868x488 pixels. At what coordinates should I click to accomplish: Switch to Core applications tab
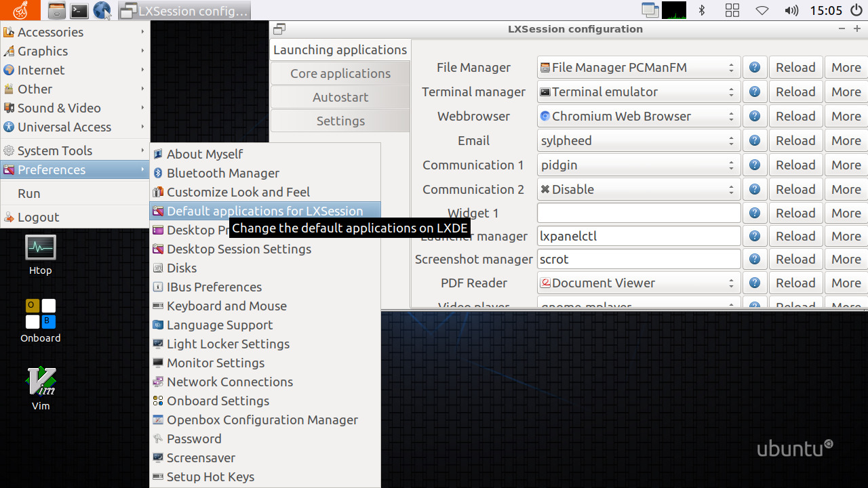pyautogui.click(x=340, y=74)
